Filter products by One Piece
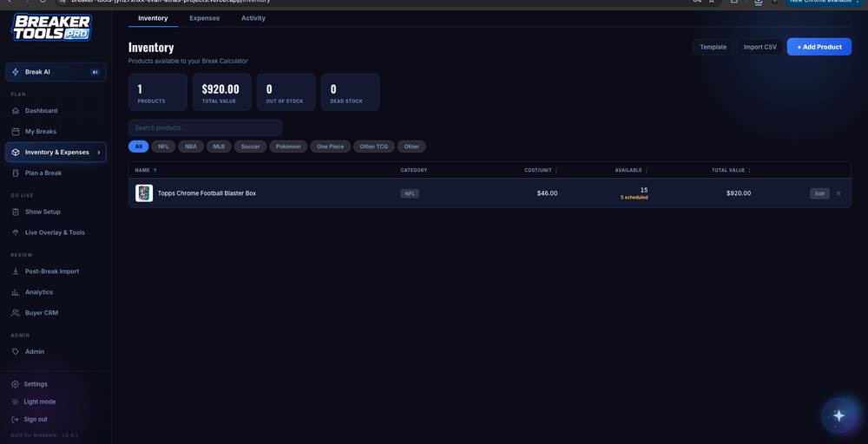The image size is (868, 444). [x=331, y=147]
